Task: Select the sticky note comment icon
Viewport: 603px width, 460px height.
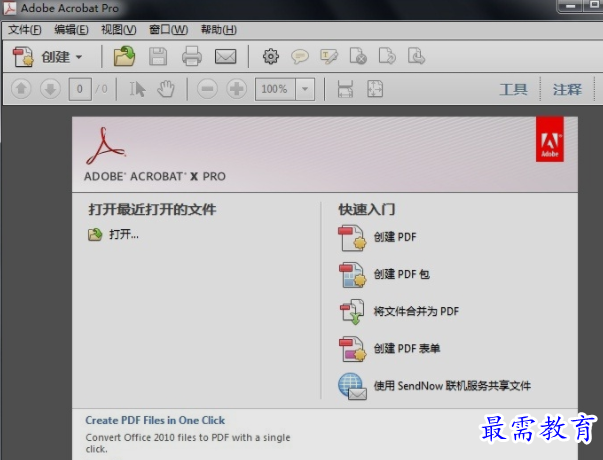Action: pyautogui.click(x=300, y=57)
